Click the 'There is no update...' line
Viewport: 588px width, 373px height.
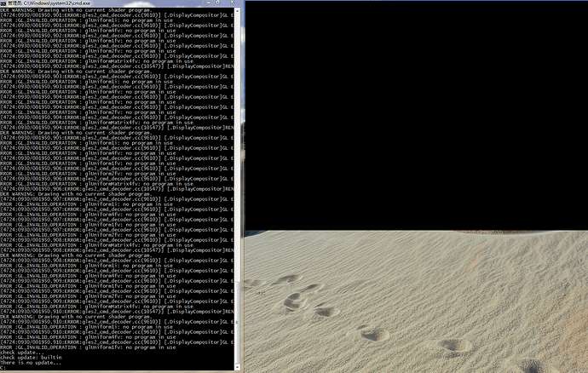click(x=31, y=363)
